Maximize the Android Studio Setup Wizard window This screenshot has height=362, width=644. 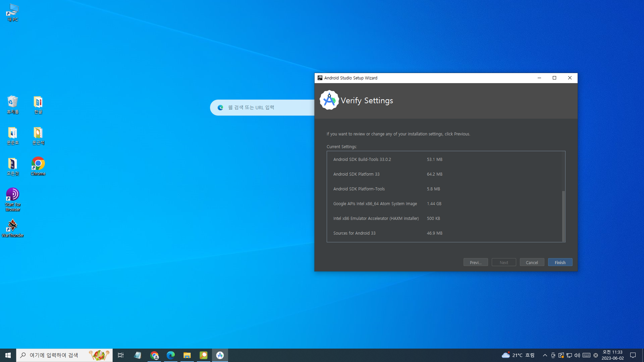[554, 78]
